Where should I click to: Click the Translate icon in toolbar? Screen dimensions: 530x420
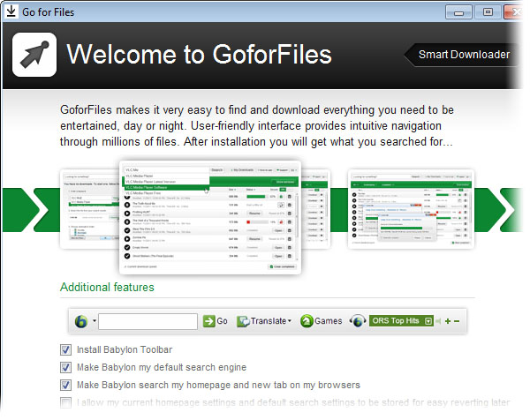coord(244,321)
